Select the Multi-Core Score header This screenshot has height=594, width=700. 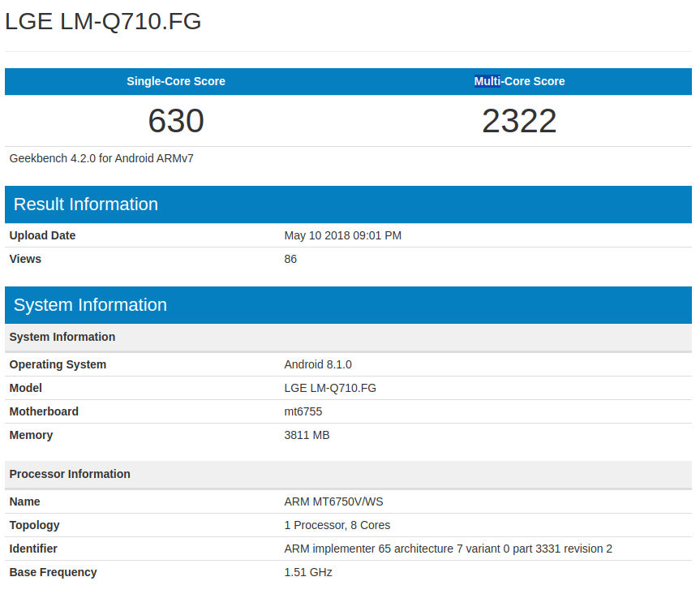[519, 81]
